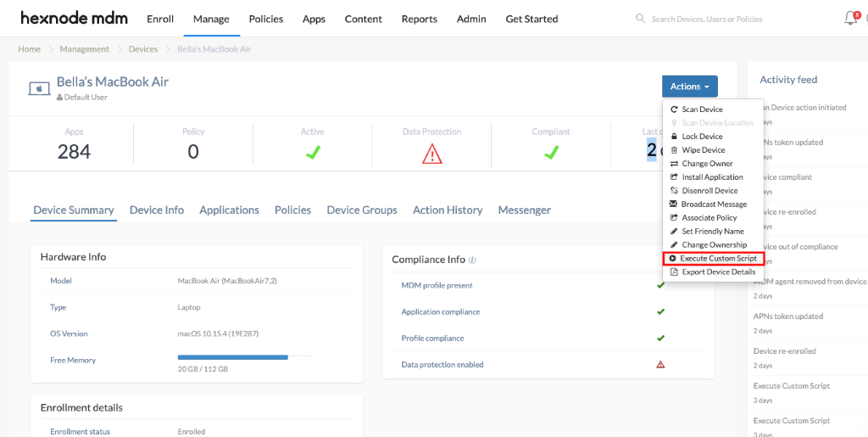The width and height of the screenshot is (868, 437).
Task: Click the search magnifier icon
Action: pyautogui.click(x=641, y=19)
